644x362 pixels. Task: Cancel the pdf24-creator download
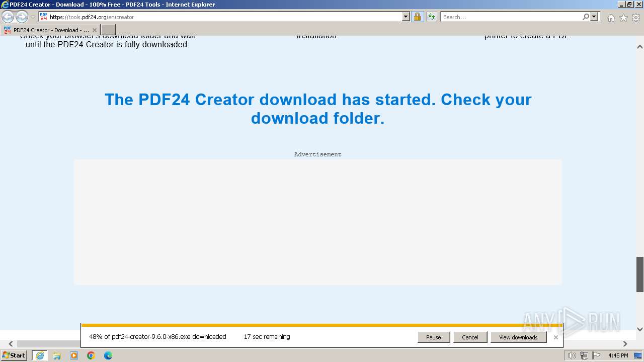point(470,337)
